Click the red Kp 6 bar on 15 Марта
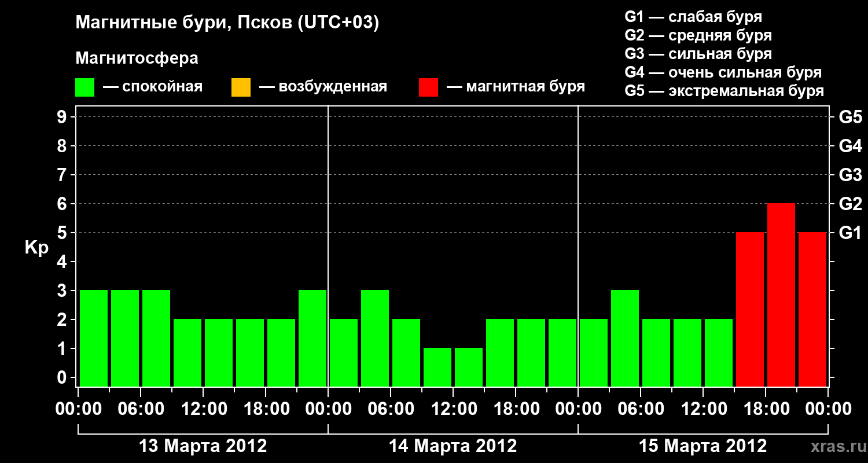The height and width of the screenshot is (463, 868). click(781, 295)
